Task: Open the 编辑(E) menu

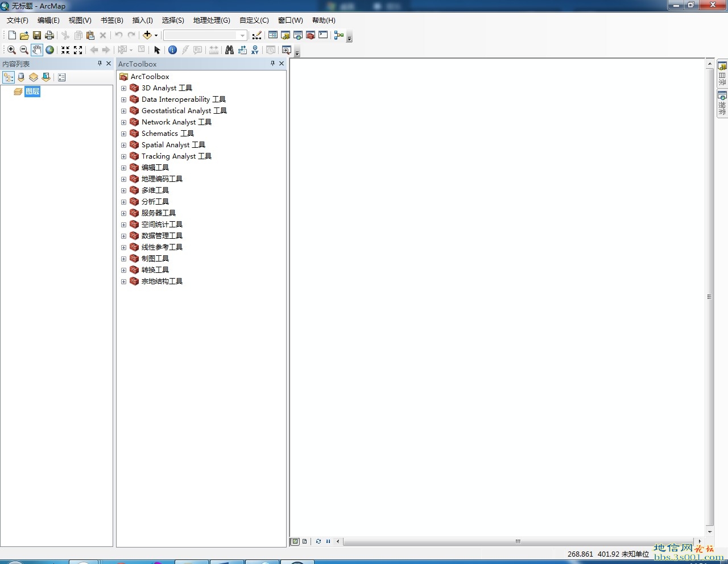Action: pyautogui.click(x=48, y=20)
